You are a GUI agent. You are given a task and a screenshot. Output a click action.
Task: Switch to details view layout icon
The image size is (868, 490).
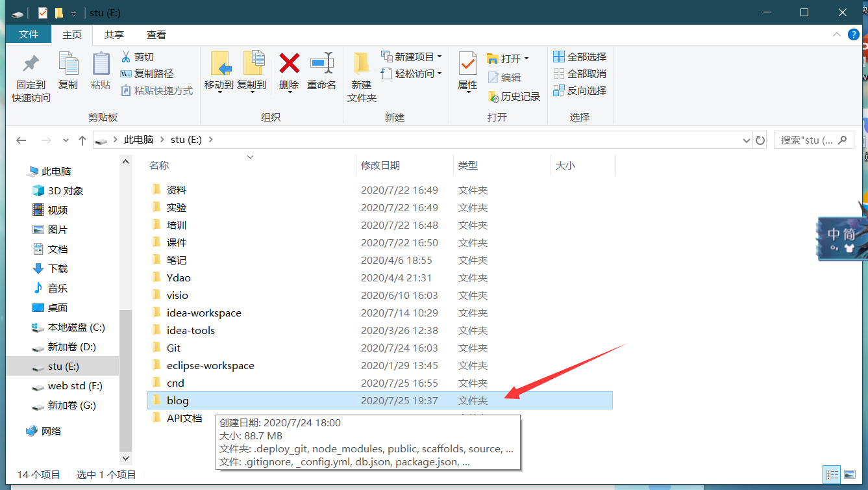pos(830,474)
